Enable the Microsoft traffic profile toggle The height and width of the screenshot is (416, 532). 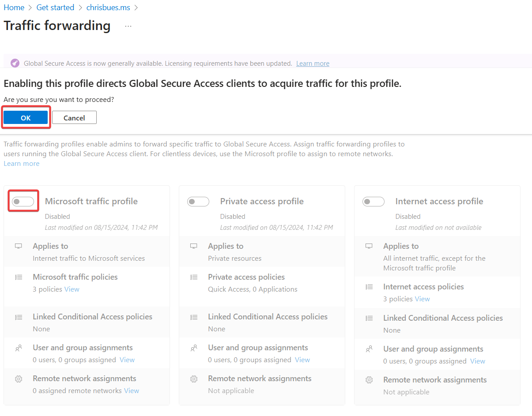click(23, 201)
